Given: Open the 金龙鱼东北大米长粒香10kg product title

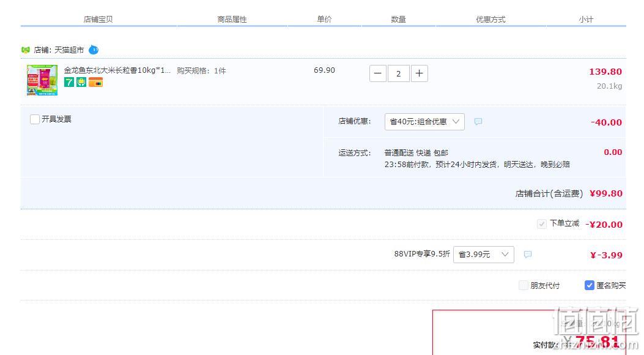Looking at the screenshot, I should tap(117, 70).
